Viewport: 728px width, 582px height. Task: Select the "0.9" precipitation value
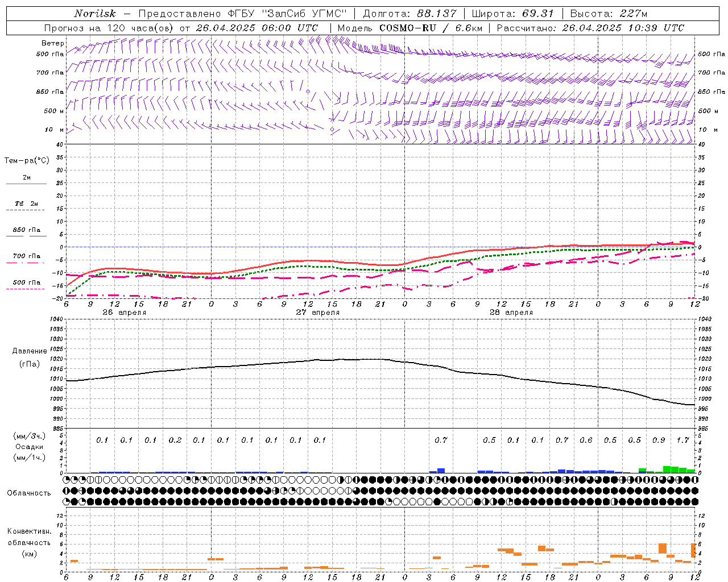pos(659,440)
